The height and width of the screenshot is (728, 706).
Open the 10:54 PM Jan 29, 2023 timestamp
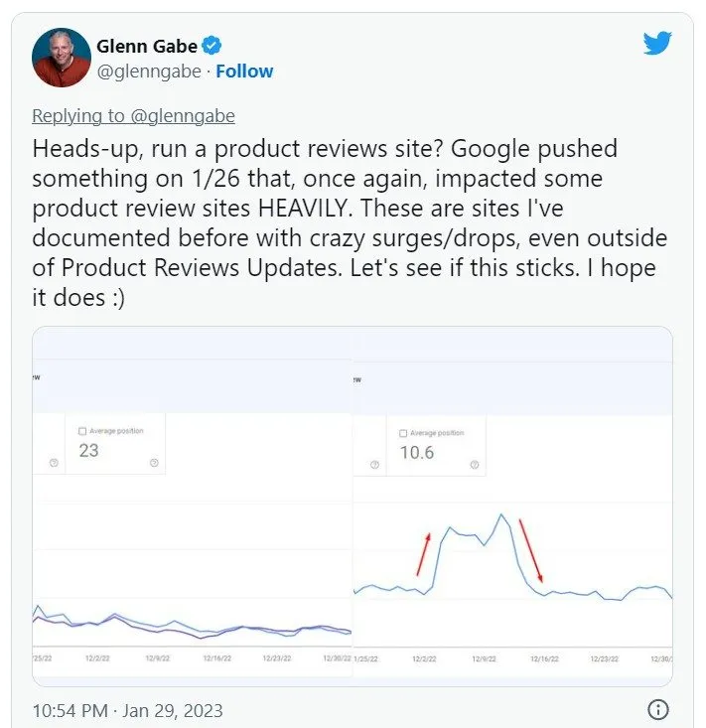[x=128, y=710]
